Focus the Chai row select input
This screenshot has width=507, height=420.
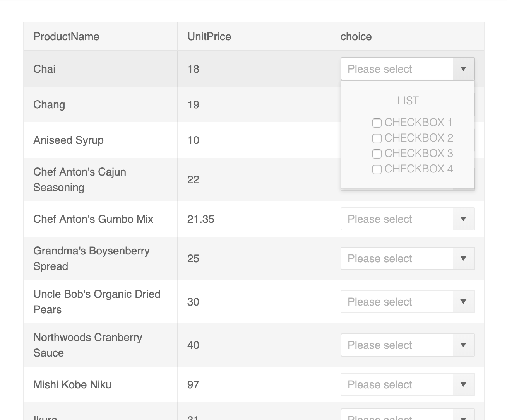click(397, 69)
